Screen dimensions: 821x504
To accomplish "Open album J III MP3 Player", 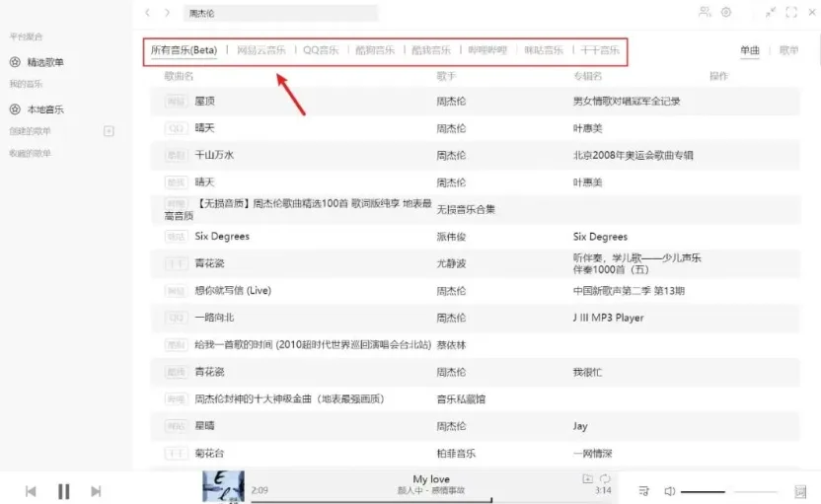I will 609,318.
